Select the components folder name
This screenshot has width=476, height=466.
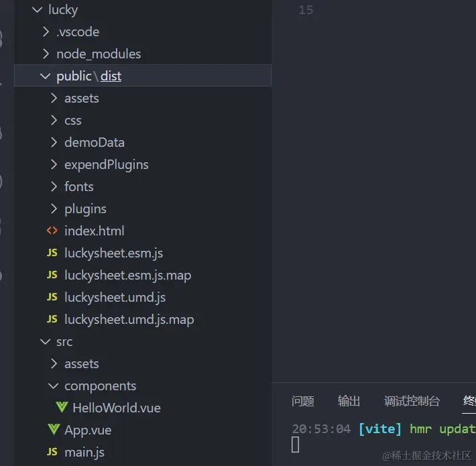click(100, 386)
